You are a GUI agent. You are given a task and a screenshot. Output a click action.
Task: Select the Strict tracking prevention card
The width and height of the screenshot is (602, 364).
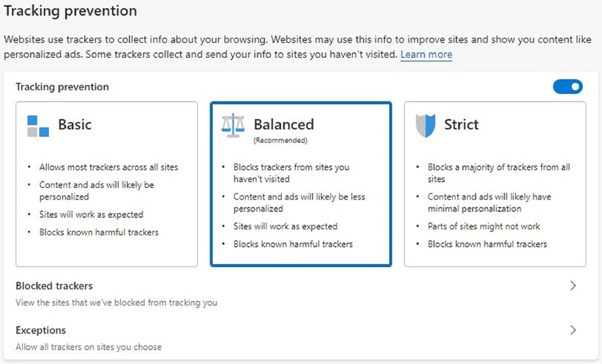(x=495, y=184)
